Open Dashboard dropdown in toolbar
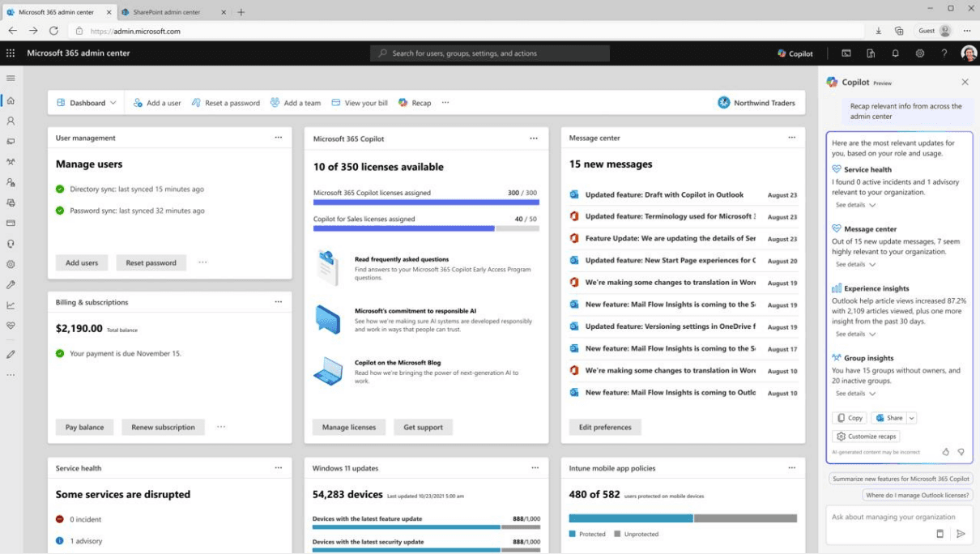Screen dimensions: 980x554 (87, 103)
